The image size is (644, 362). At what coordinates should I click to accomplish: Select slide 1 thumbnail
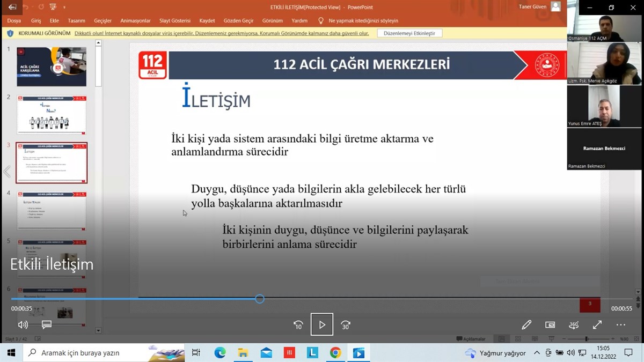52,67
